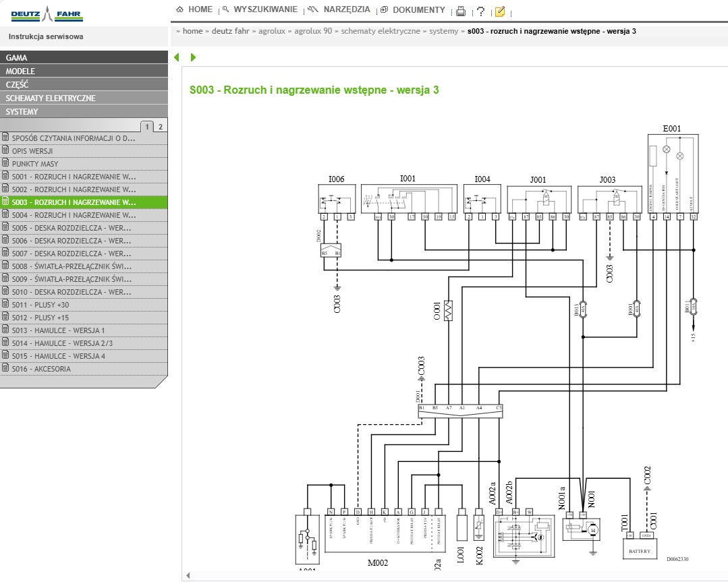Open 'OPIS WERSJI' item
728x586 pixels.
click(x=84, y=151)
